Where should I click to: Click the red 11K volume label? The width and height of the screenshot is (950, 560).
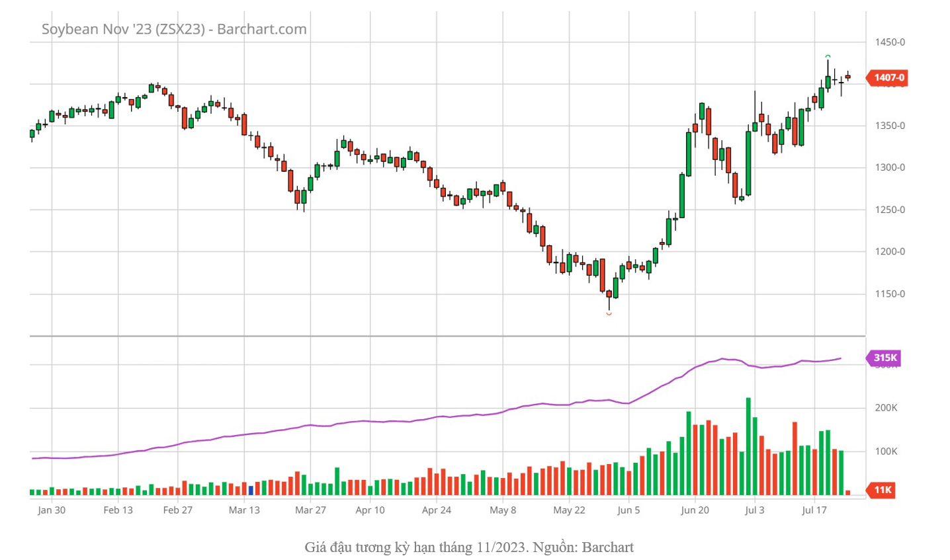click(x=882, y=490)
